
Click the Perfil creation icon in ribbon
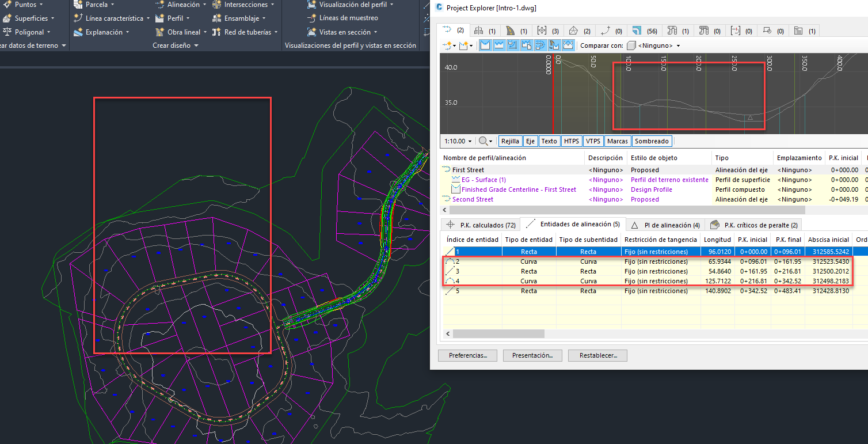[160, 18]
